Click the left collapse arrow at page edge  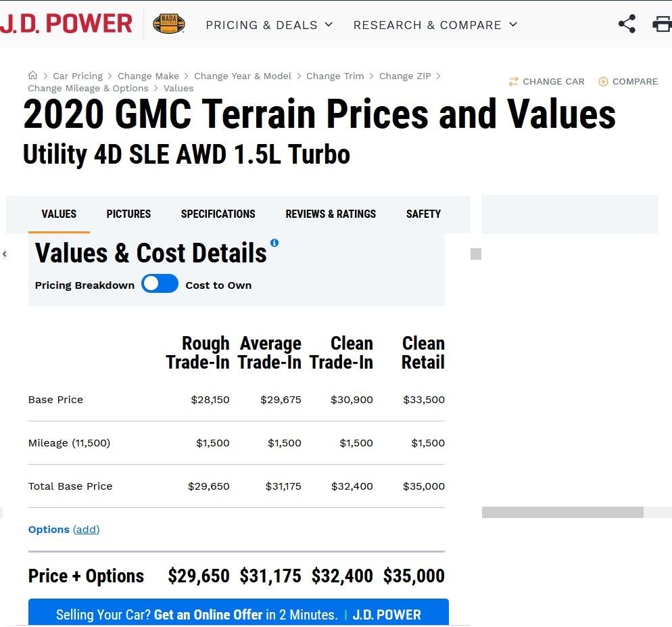click(5, 254)
